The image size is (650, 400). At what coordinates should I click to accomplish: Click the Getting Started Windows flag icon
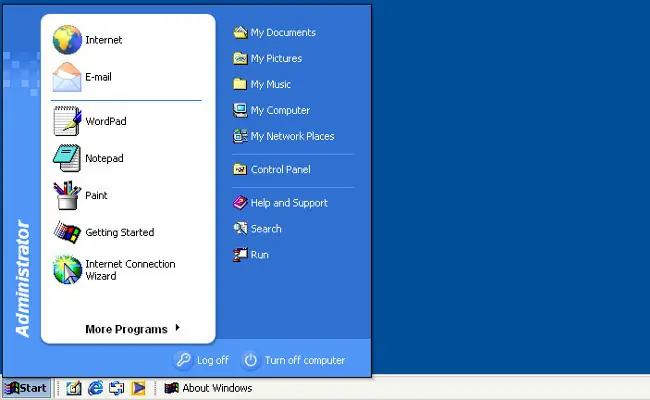tap(67, 232)
